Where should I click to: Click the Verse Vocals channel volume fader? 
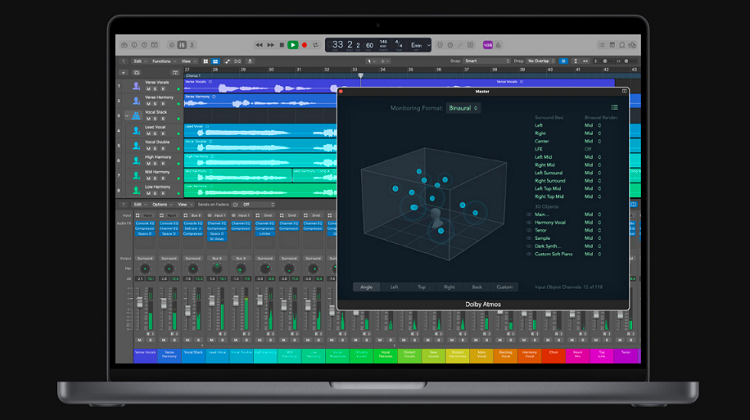coord(140,303)
